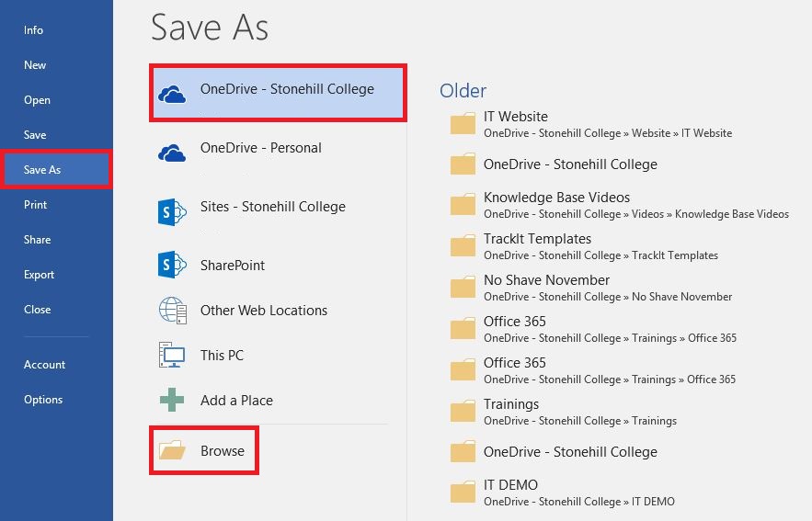Click the IT DEMO folder icon
Screen dimensions: 812x521
tap(463, 492)
